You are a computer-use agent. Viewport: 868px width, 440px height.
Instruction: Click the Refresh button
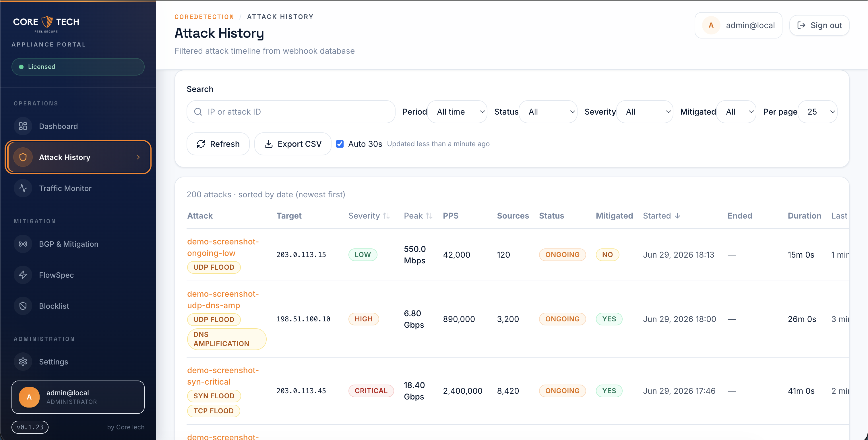click(218, 144)
